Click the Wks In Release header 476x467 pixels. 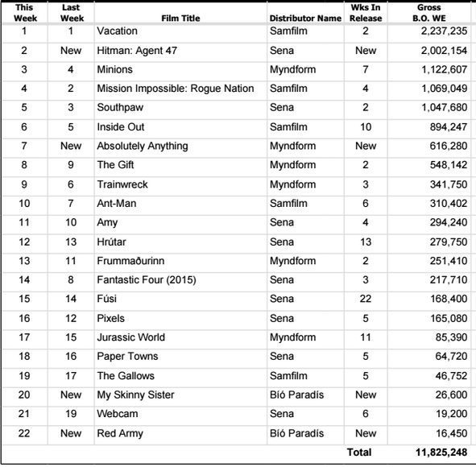tap(366, 13)
